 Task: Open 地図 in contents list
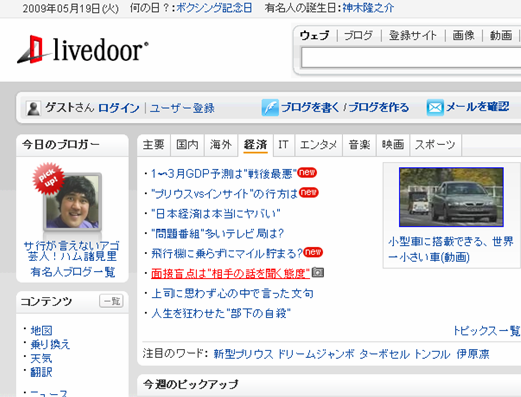(42, 331)
